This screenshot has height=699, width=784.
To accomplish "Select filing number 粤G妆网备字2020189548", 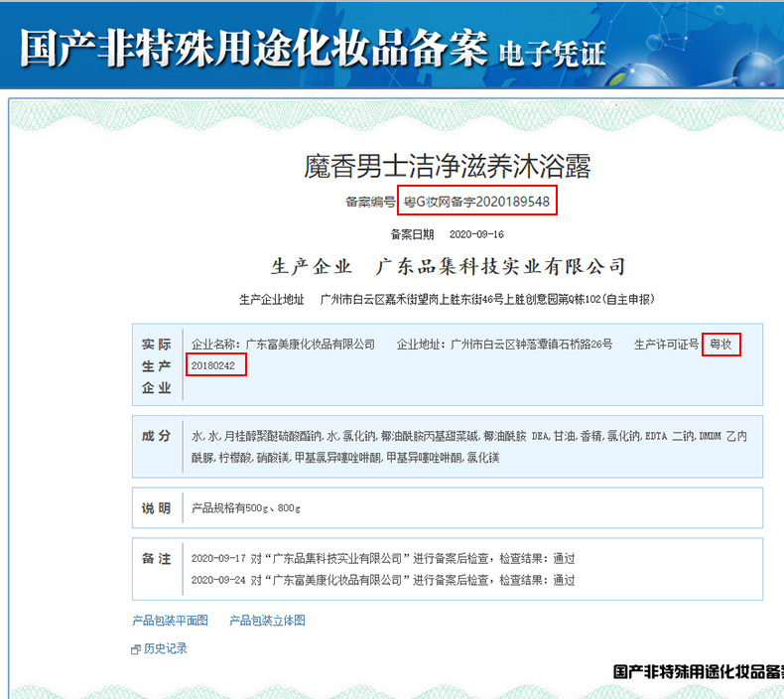I will [x=476, y=202].
